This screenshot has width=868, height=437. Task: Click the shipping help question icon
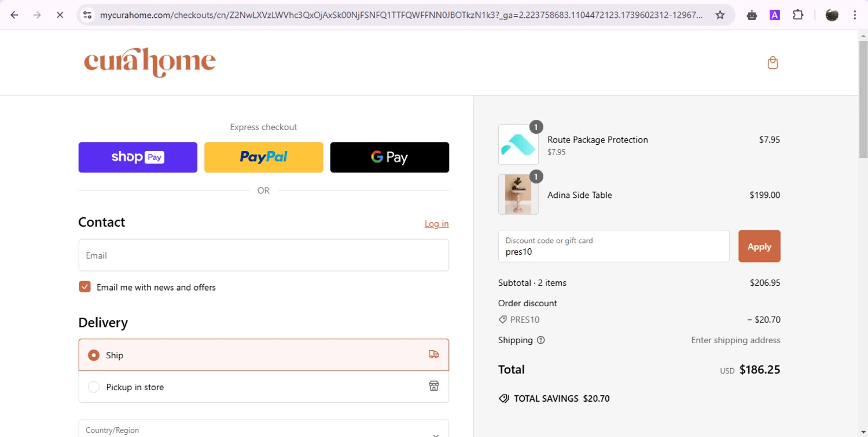click(540, 340)
